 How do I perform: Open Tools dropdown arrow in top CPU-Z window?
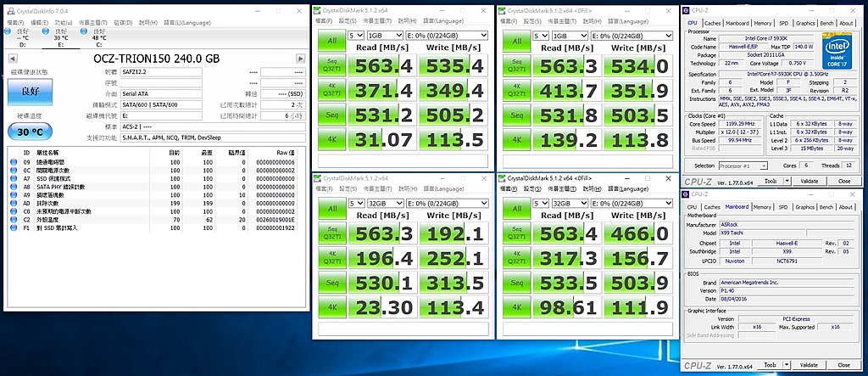coord(787,181)
